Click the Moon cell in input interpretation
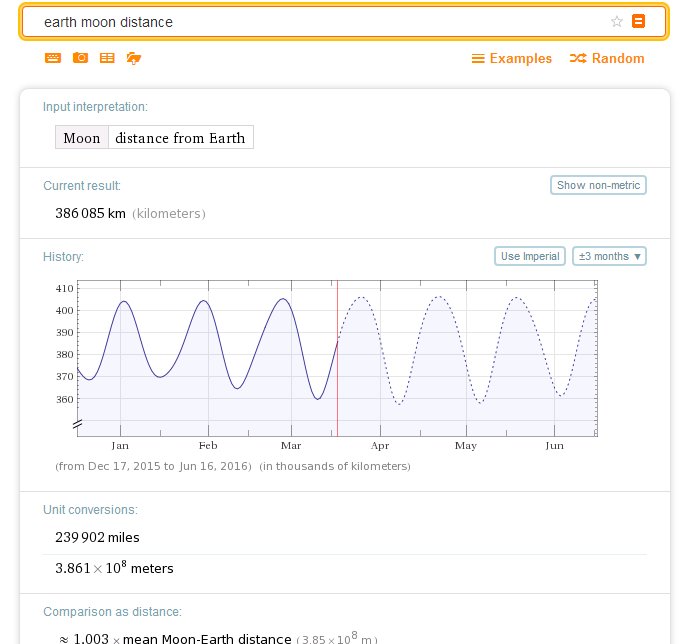 tap(82, 138)
